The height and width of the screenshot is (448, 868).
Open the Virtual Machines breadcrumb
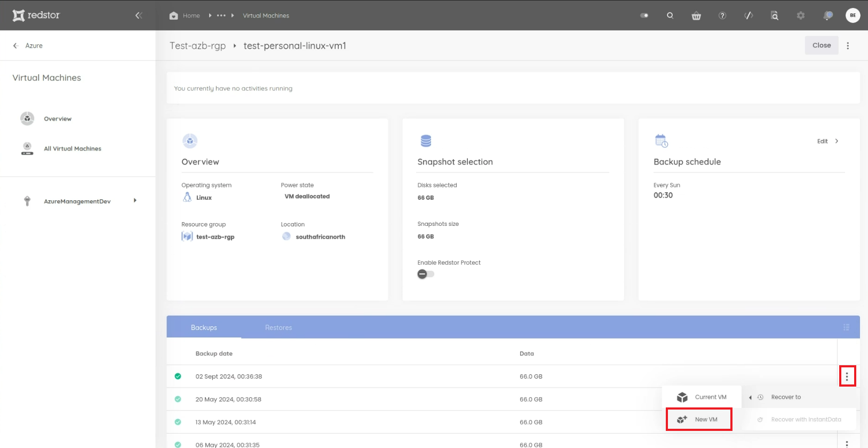[x=266, y=15]
